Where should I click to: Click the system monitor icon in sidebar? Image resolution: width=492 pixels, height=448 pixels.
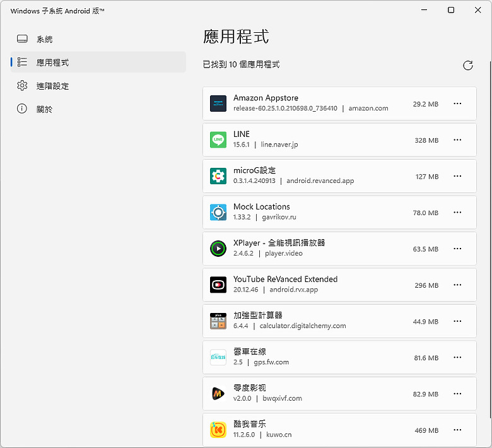click(x=22, y=39)
